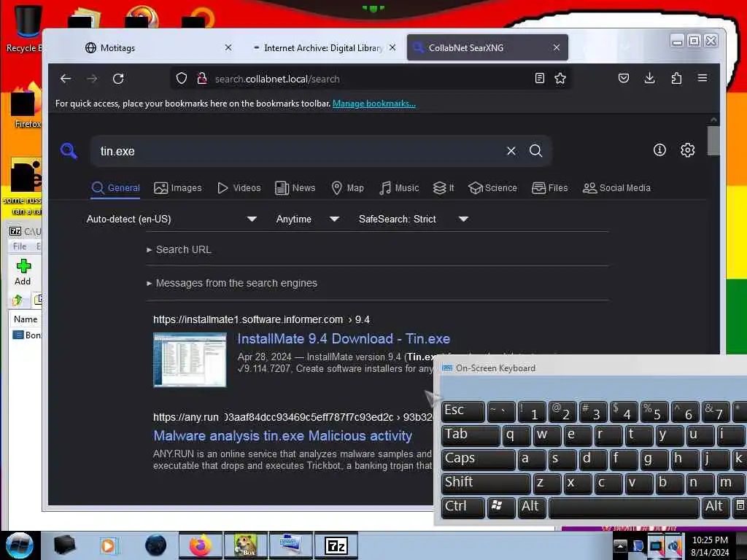Select the It search category
Screen dimensions: 747x560
444,187
